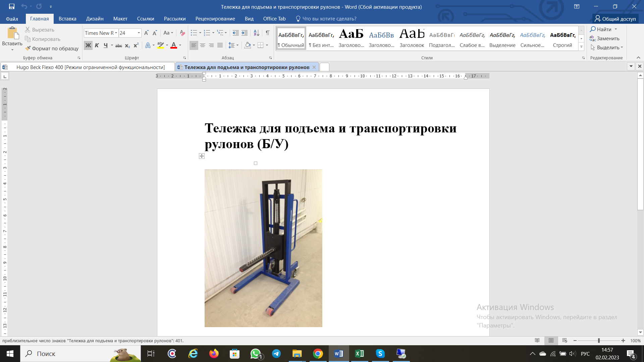Enable justify text alignment

[x=220, y=45]
